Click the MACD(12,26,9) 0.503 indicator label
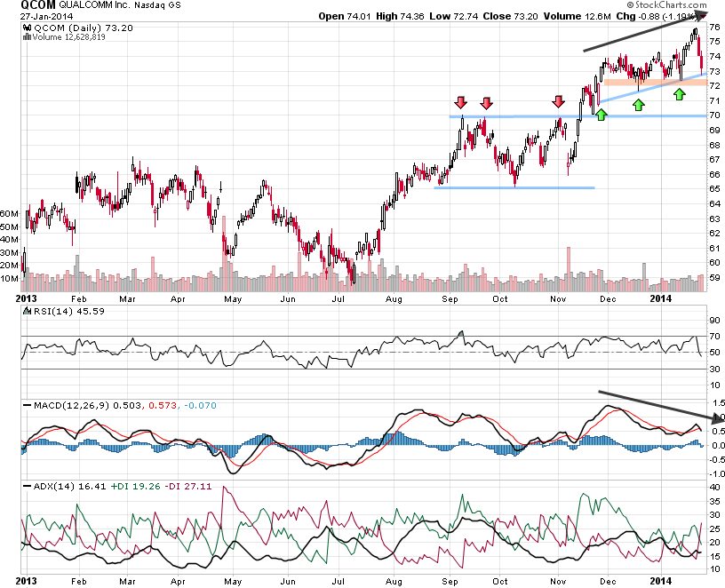The image size is (725, 588). [x=88, y=405]
